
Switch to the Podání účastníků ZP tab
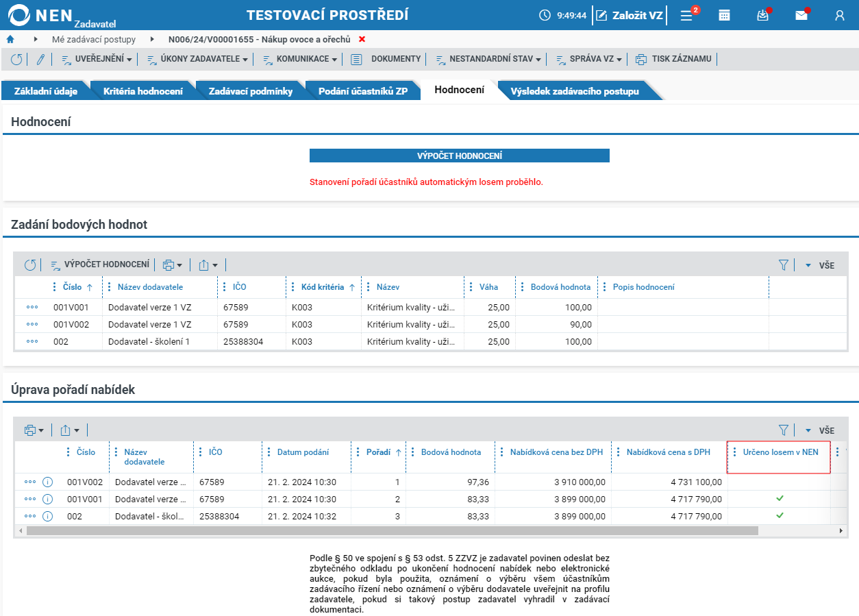[x=363, y=90]
